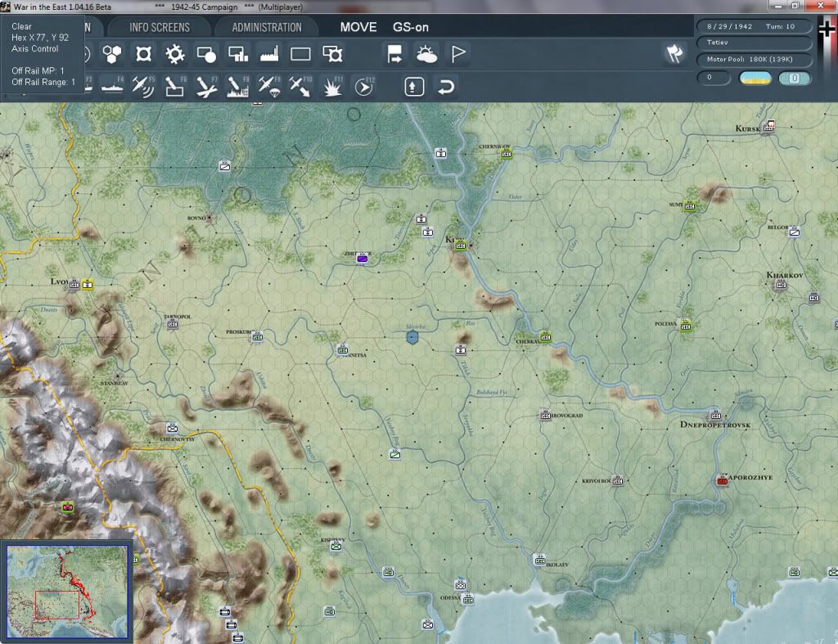The width and height of the screenshot is (838, 644).
Task: Select the green unit at Poltava
Action: tap(686, 326)
